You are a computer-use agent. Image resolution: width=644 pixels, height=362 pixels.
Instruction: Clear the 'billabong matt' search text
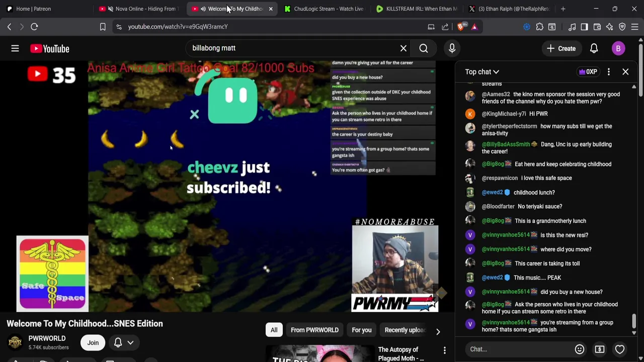pyautogui.click(x=404, y=48)
